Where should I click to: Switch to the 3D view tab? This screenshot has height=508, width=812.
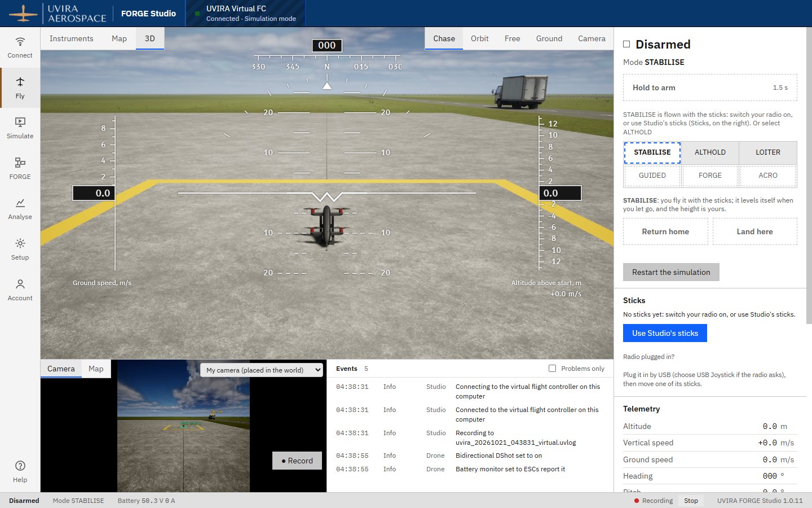click(x=150, y=38)
